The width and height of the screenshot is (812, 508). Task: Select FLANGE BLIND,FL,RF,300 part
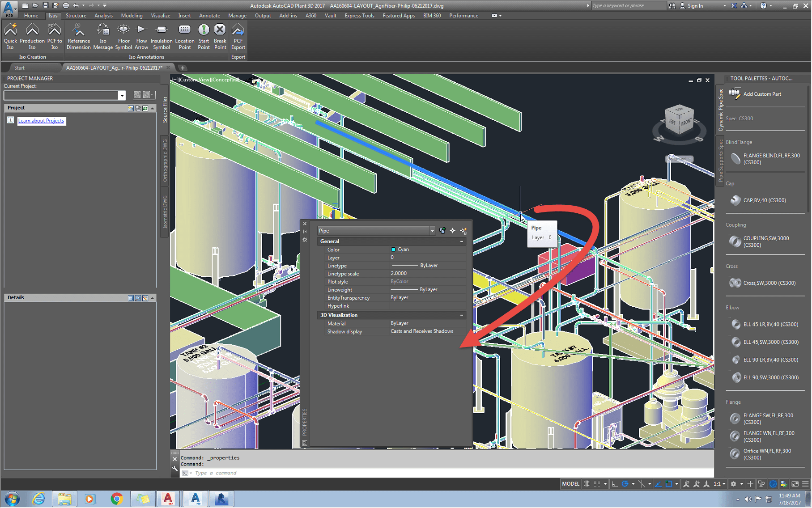click(x=765, y=159)
